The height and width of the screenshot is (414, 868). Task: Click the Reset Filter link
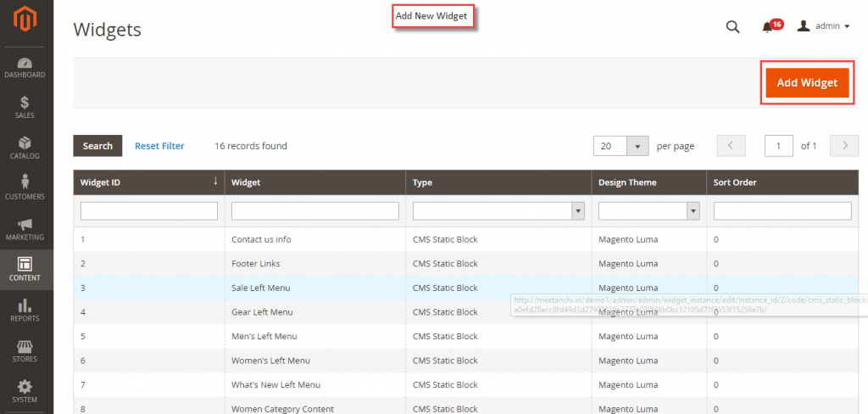[x=159, y=146]
